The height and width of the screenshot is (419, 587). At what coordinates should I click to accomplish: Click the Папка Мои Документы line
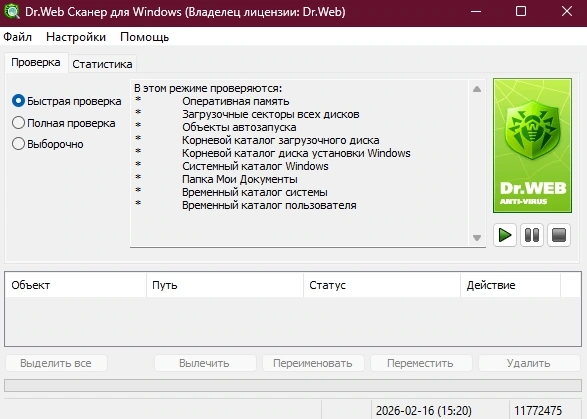click(240, 179)
